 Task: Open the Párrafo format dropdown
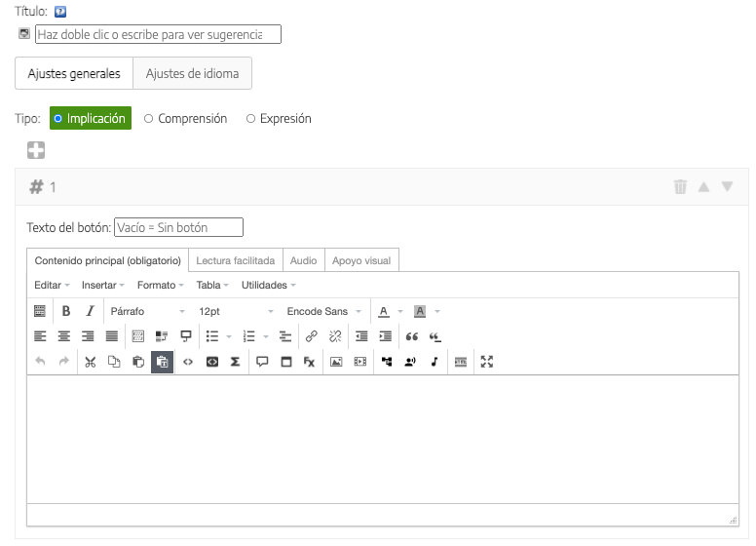click(147, 311)
